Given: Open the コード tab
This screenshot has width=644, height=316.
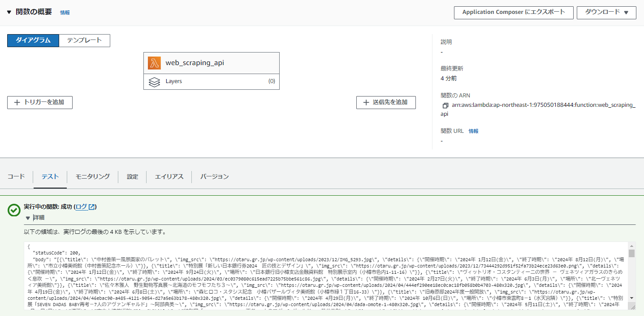Looking at the screenshot, I should (x=16, y=176).
